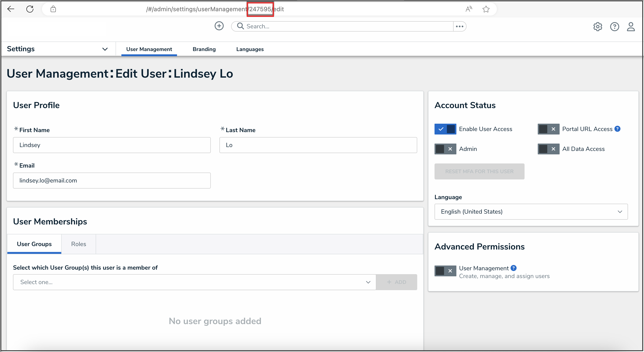
Task: Switch to the Roles tab
Action: click(79, 244)
